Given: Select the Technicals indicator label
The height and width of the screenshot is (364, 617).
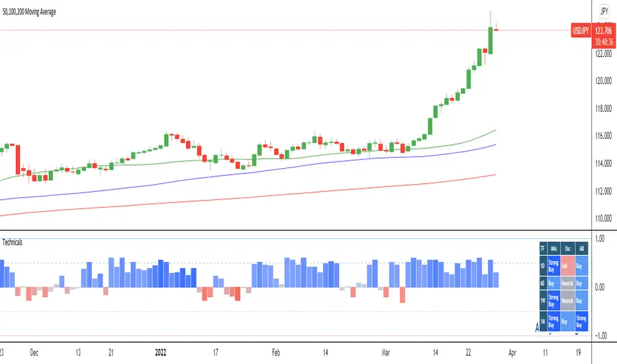Looking at the screenshot, I should pos(13,242).
